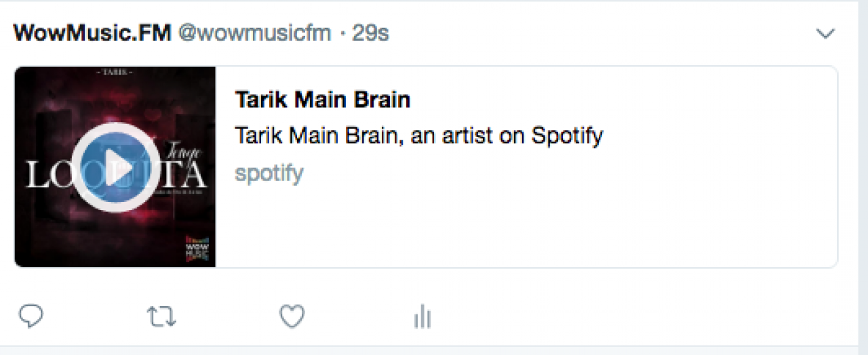Click the TARIK text atop the album cover

point(115,71)
